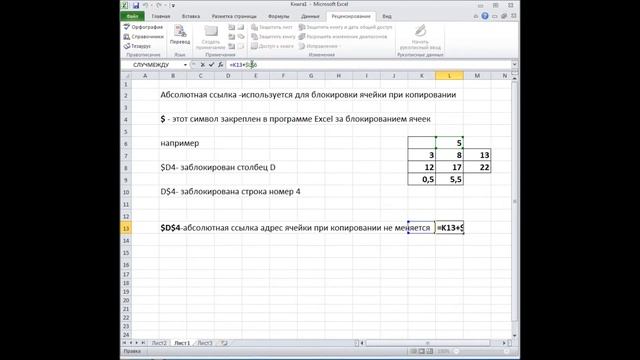Click the Select All corner button
The height and width of the screenshot is (360, 640).
(126, 76)
